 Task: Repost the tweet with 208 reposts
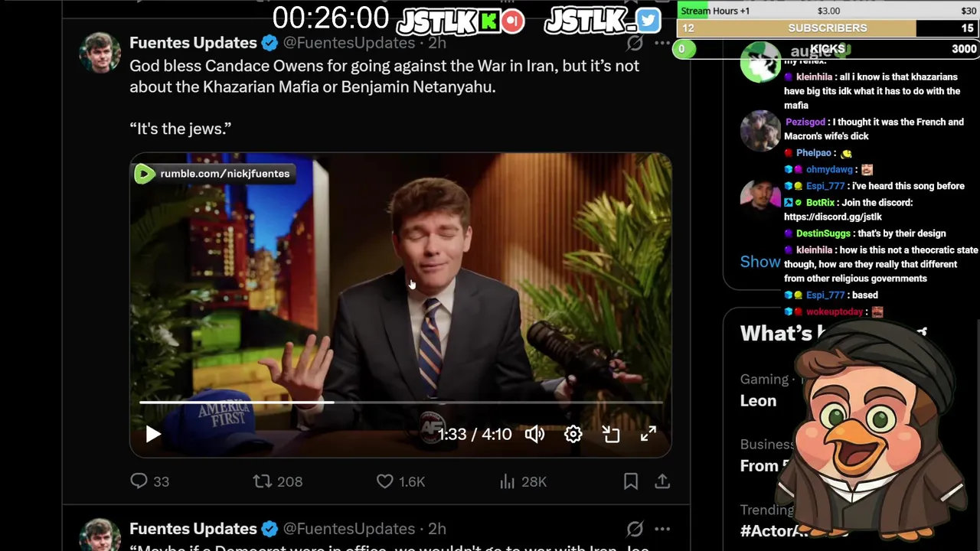pos(262,481)
